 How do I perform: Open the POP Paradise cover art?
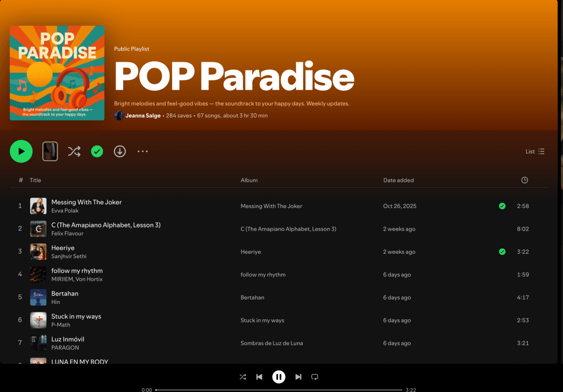57,73
